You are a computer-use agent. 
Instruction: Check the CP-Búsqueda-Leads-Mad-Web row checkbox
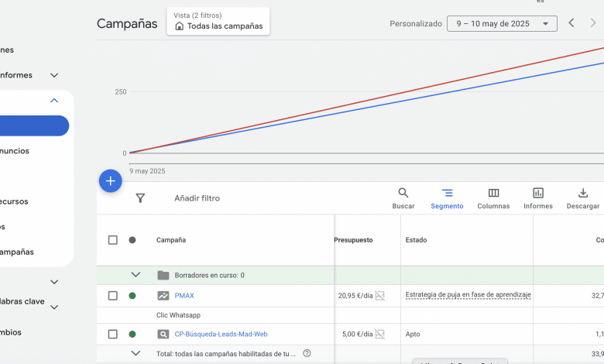coord(113,335)
